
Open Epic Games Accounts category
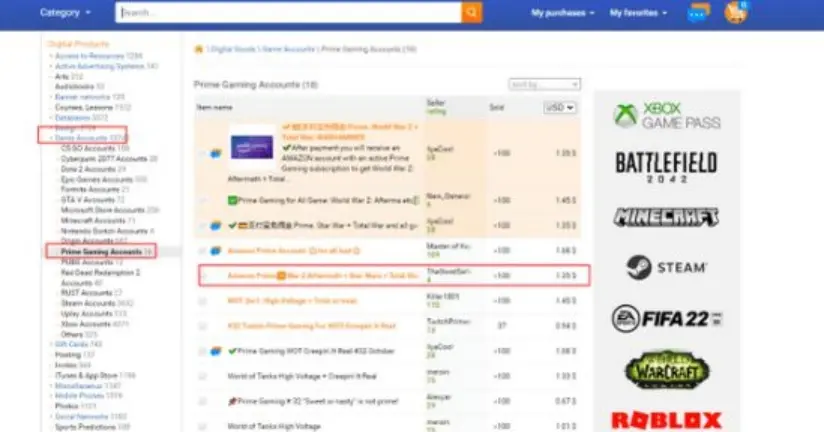97,179
